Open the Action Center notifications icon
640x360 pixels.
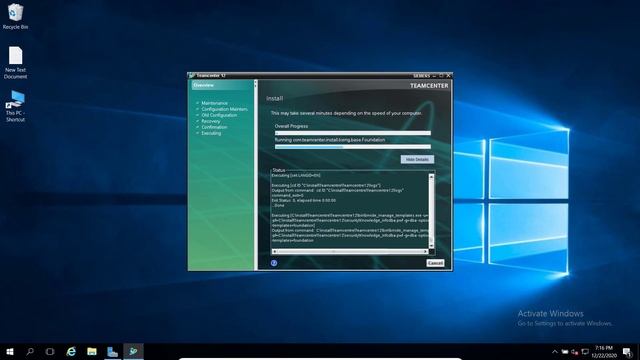point(627,352)
